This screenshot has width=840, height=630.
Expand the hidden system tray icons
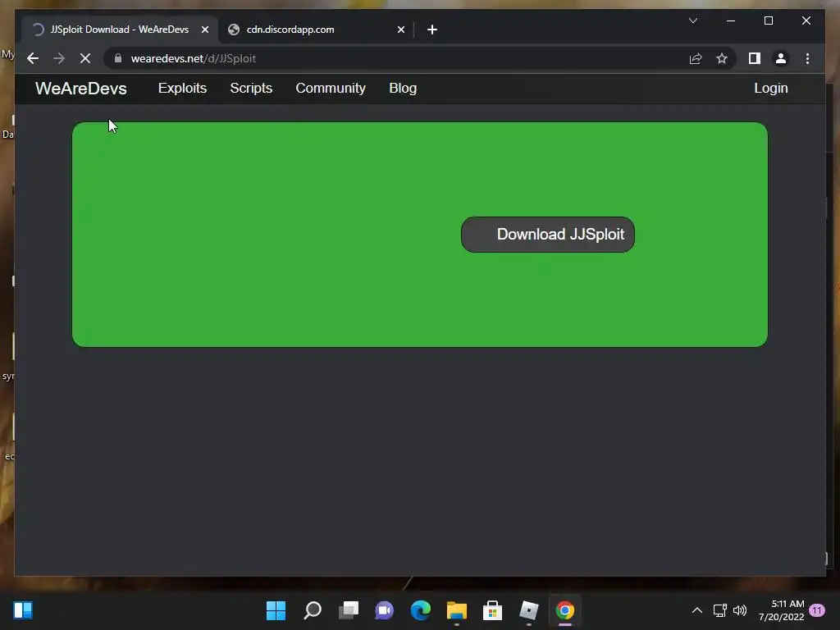[697, 610]
